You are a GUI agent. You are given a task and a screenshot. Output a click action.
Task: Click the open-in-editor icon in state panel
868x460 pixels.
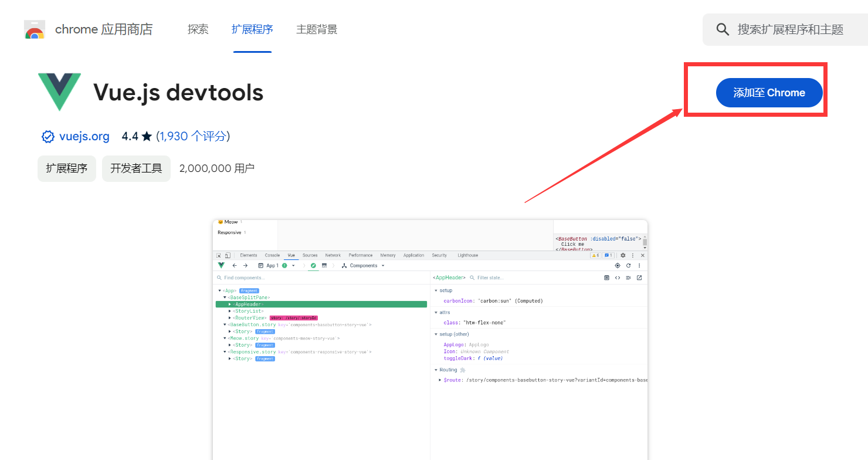pos(639,278)
